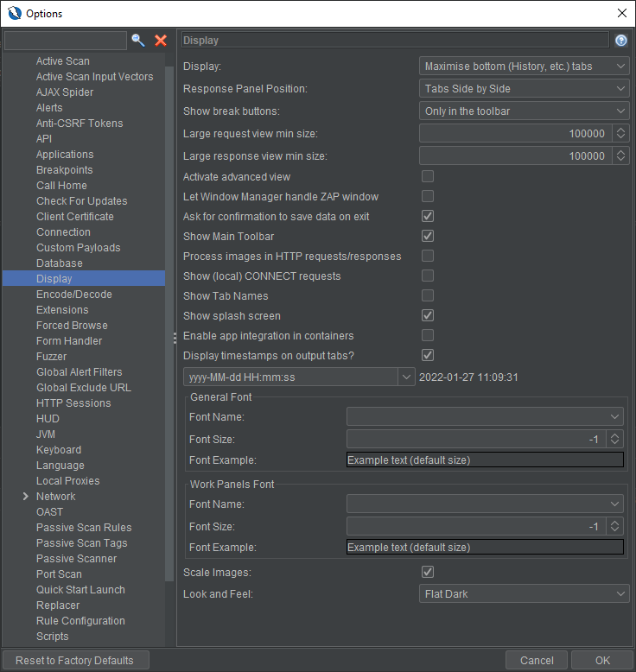
Task: Click Large request view min size field
Action: click(516, 133)
